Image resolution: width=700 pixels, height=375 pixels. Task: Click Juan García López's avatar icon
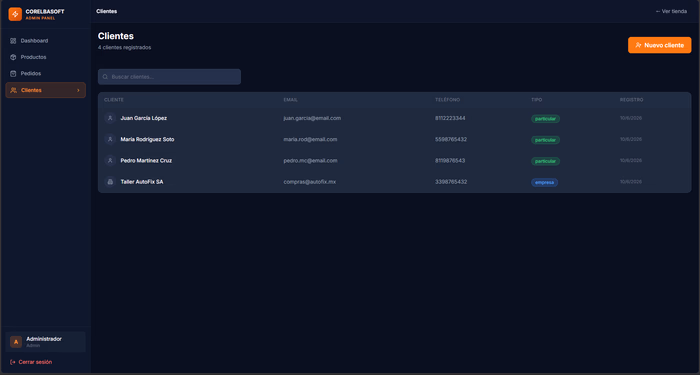point(110,118)
